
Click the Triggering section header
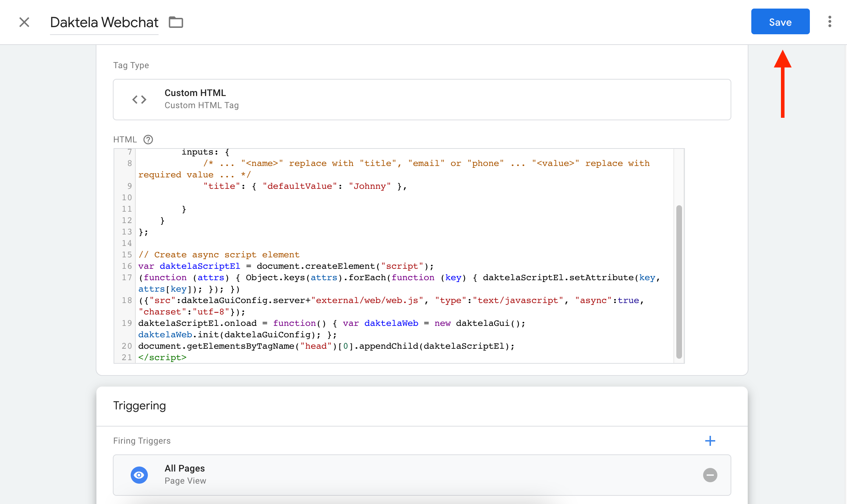click(140, 406)
